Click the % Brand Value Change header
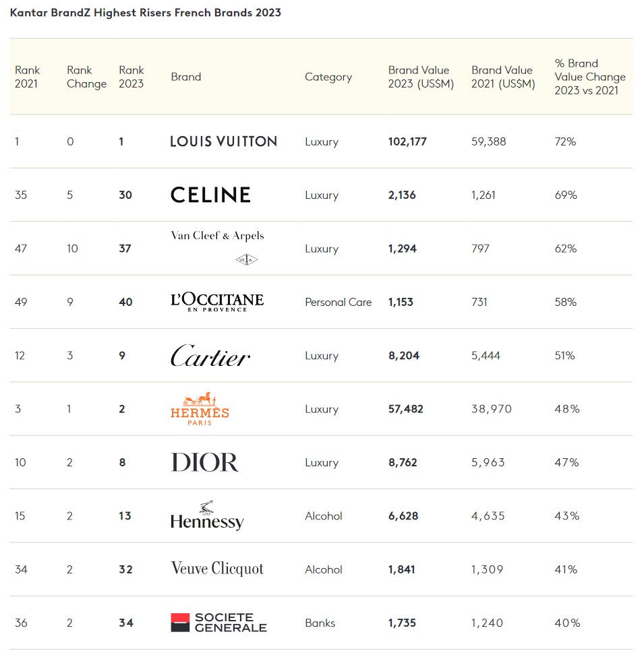This screenshot has height=655, width=644. (x=589, y=77)
